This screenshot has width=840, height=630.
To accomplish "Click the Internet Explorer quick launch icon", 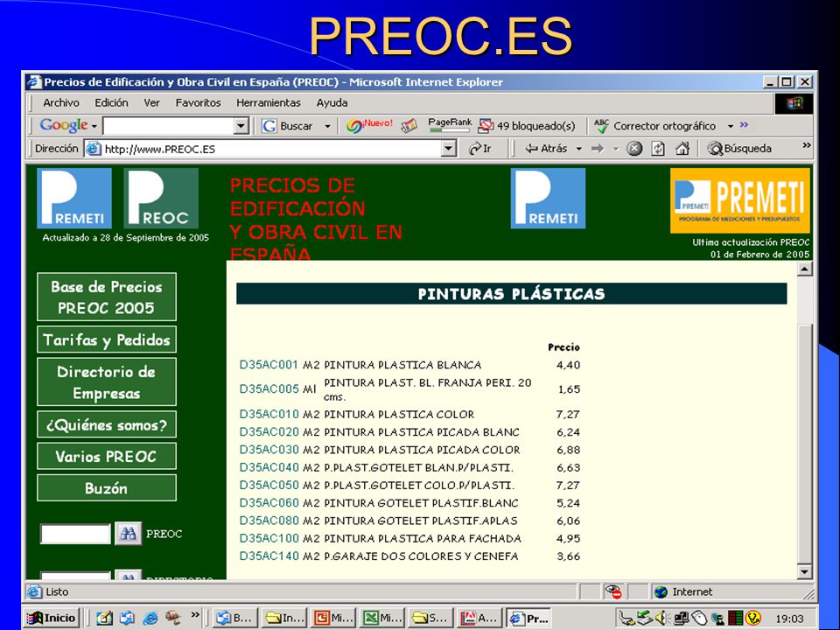I will [150, 618].
